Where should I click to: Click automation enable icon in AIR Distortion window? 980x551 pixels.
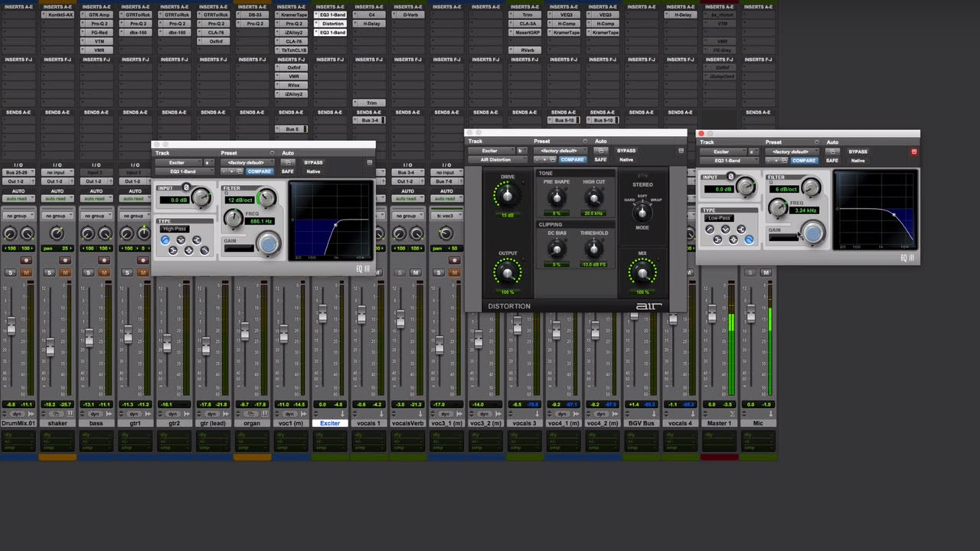(602, 151)
